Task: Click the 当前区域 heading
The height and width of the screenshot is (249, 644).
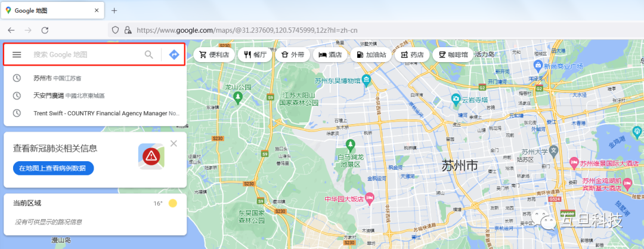Action: pos(27,203)
